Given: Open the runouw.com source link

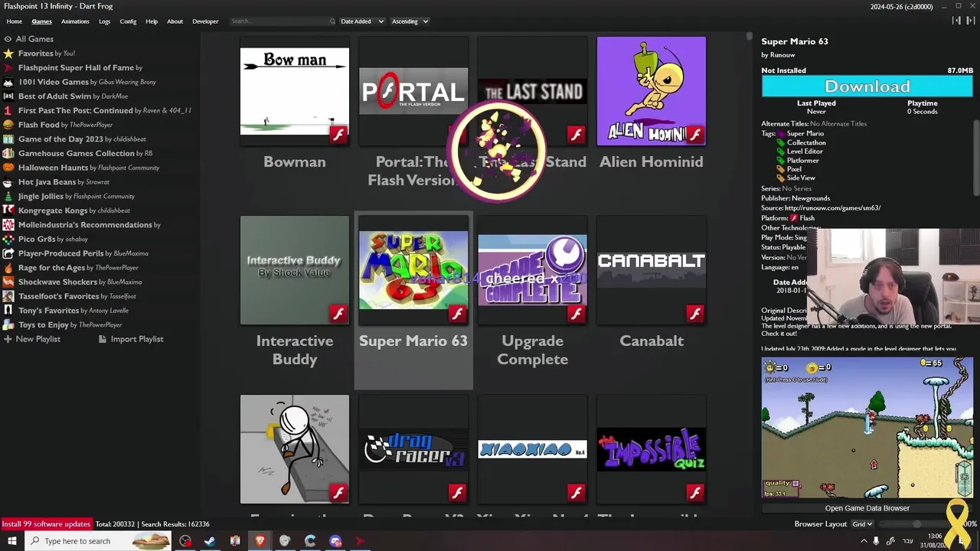Looking at the screenshot, I should (832, 208).
